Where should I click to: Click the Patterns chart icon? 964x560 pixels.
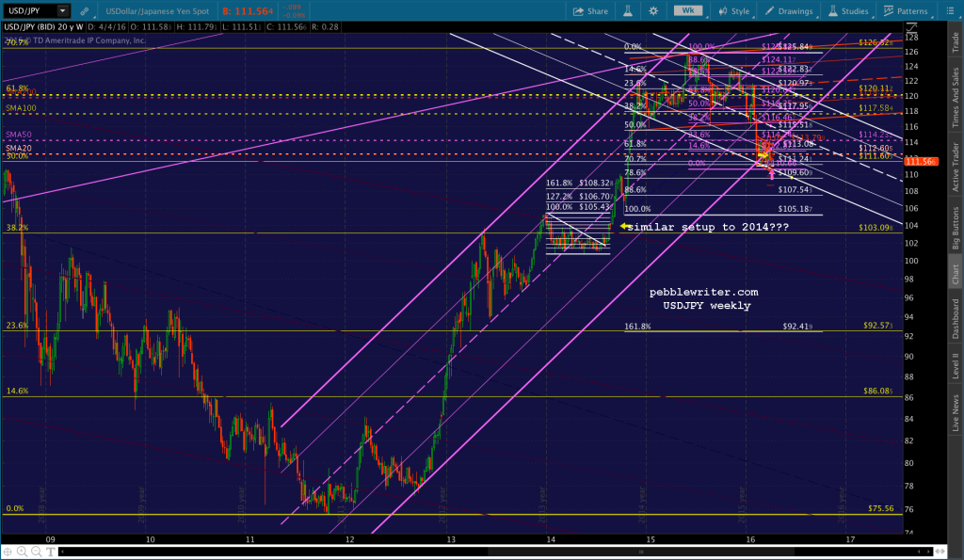(x=888, y=11)
